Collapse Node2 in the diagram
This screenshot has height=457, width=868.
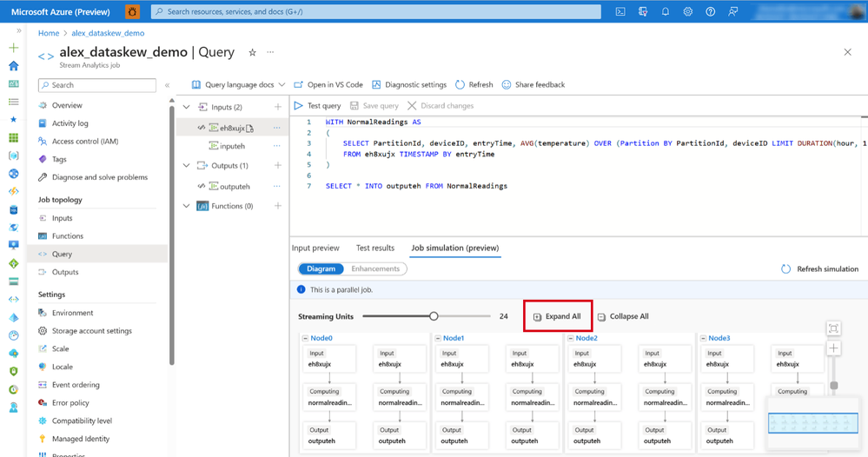(571, 338)
